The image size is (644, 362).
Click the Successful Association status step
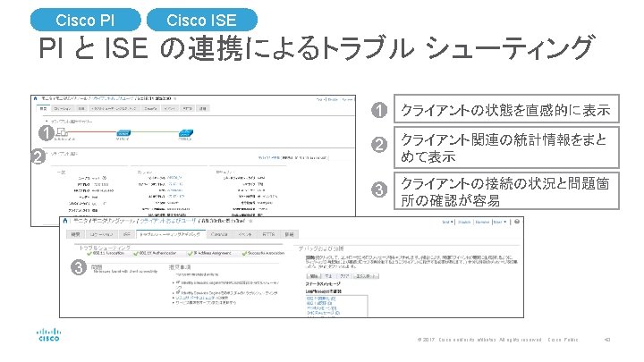coord(263,253)
